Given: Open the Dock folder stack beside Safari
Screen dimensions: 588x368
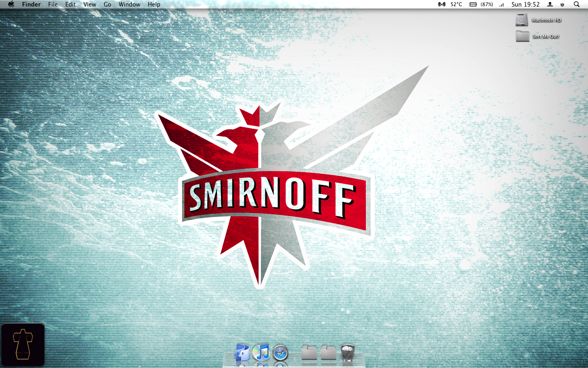Looking at the screenshot, I should [x=309, y=353].
